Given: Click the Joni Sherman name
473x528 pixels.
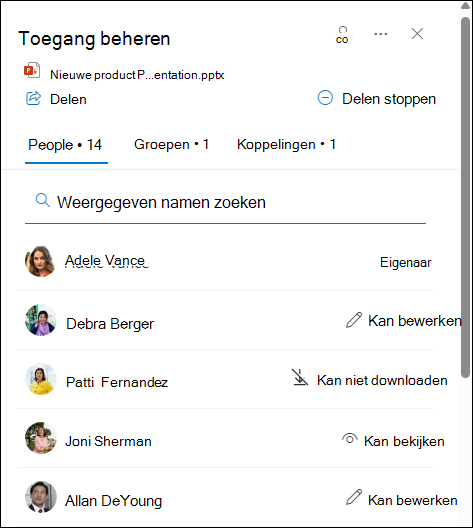Looking at the screenshot, I should click(x=108, y=441).
